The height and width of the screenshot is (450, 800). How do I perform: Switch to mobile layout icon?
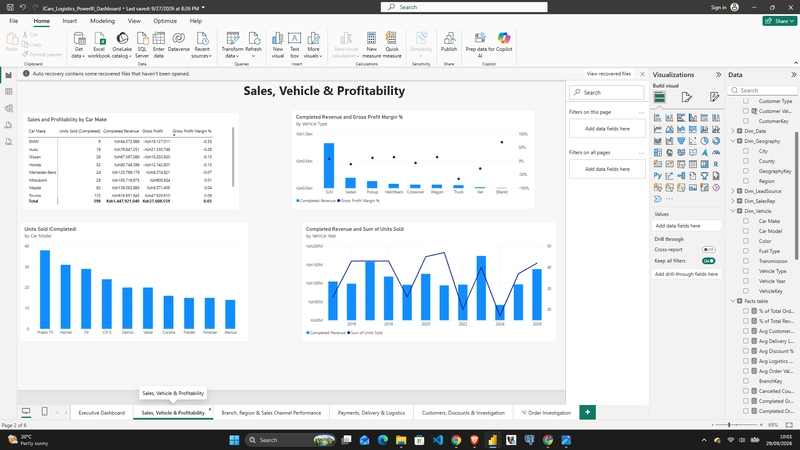[x=44, y=412]
